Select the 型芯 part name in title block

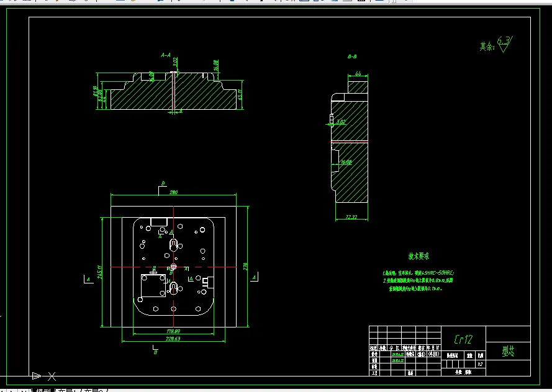508,351
